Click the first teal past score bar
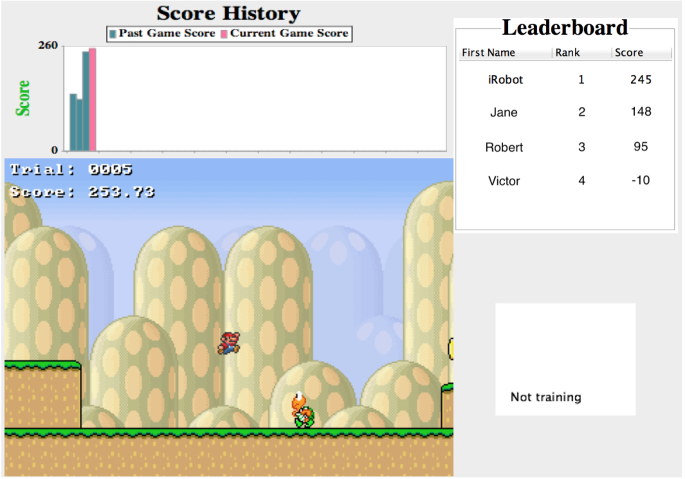The width and height of the screenshot is (685, 479). [x=73, y=122]
